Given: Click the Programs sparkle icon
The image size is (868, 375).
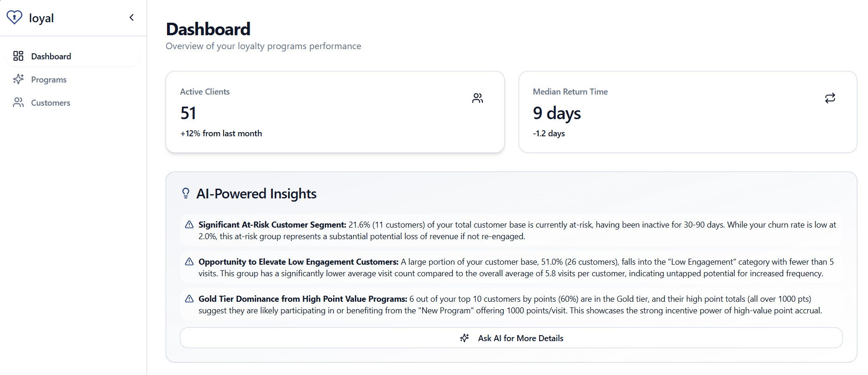Looking at the screenshot, I should (19, 79).
